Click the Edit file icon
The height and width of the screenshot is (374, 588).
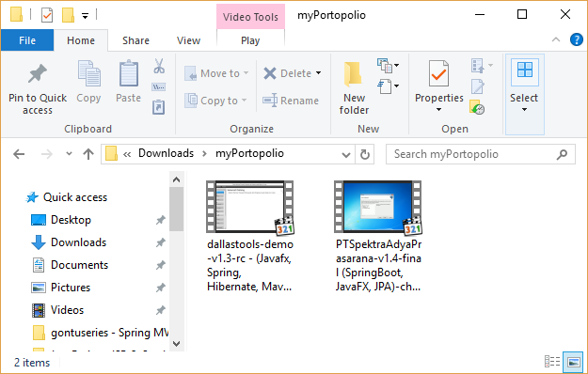[x=478, y=86]
